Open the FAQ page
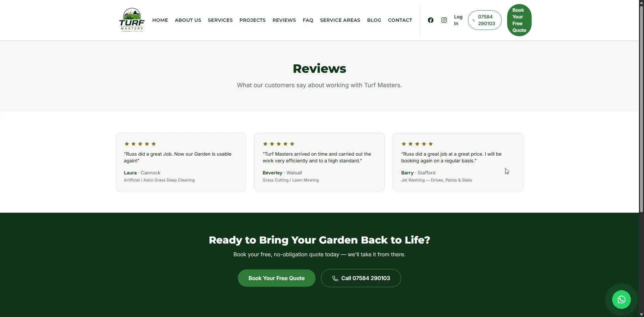This screenshot has height=317, width=644. pyautogui.click(x=308, y=20)
